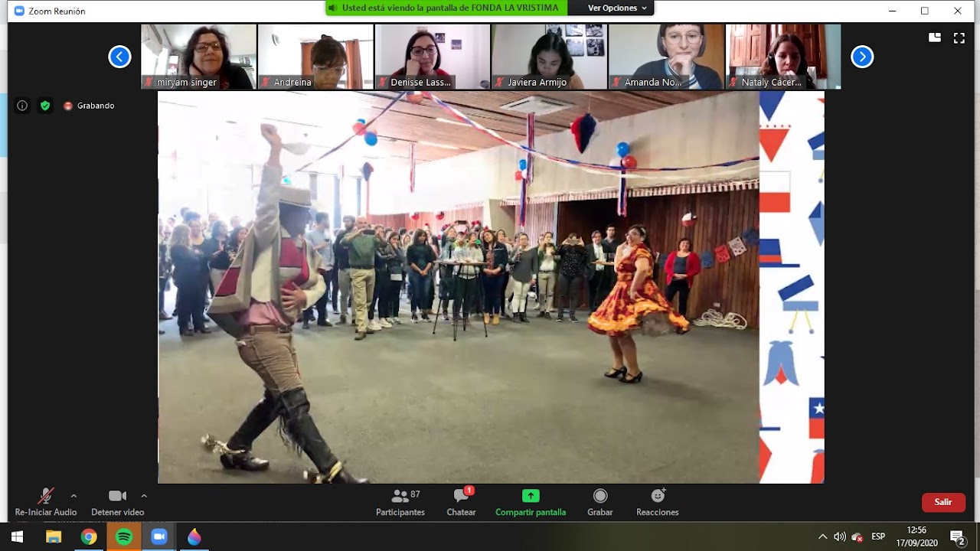Expand video options arrow beside camera
The width and height of the screenshot is (980, 551).
(x=144, y=496)
